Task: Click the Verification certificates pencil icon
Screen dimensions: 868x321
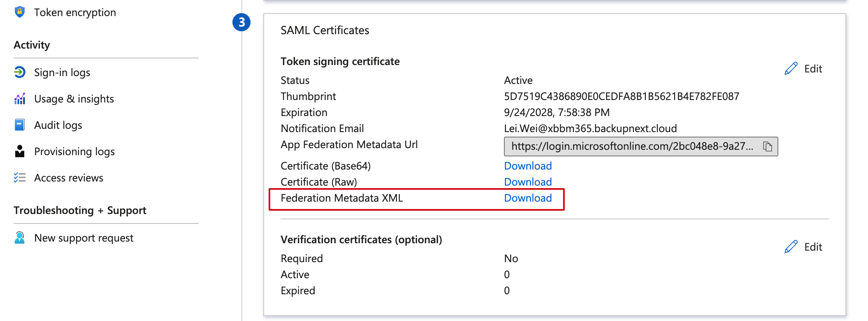Action: click(x=791, y=247)
